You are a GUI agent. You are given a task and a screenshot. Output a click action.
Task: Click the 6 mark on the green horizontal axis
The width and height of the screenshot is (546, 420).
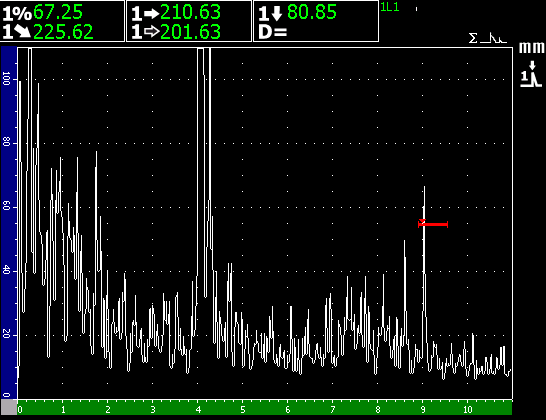click(288, 410)
